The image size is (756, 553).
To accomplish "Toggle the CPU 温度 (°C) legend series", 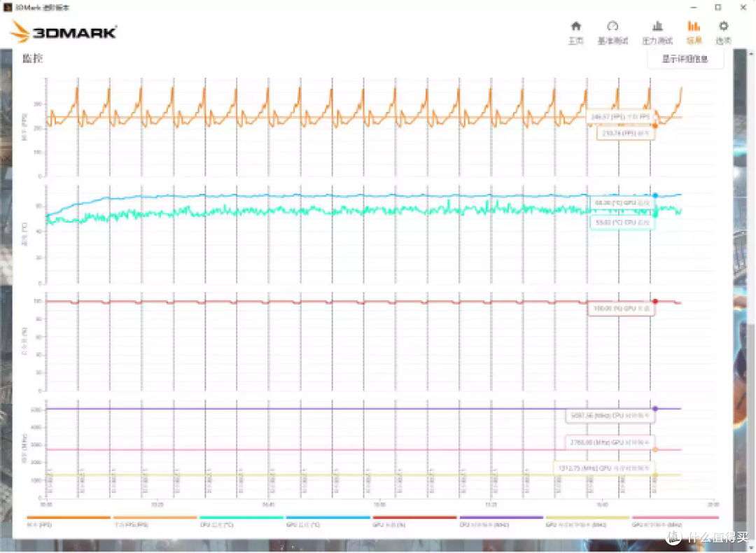I will pos(241,521).
